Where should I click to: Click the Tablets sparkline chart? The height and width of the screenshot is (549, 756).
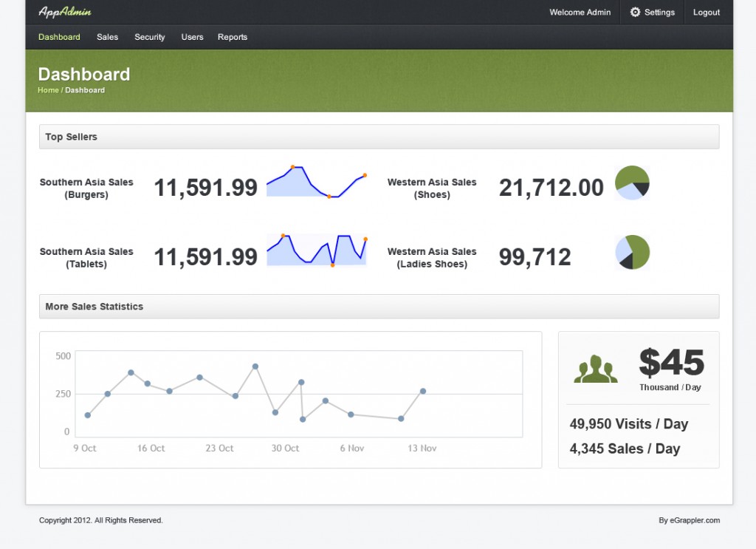coord(316,250)
